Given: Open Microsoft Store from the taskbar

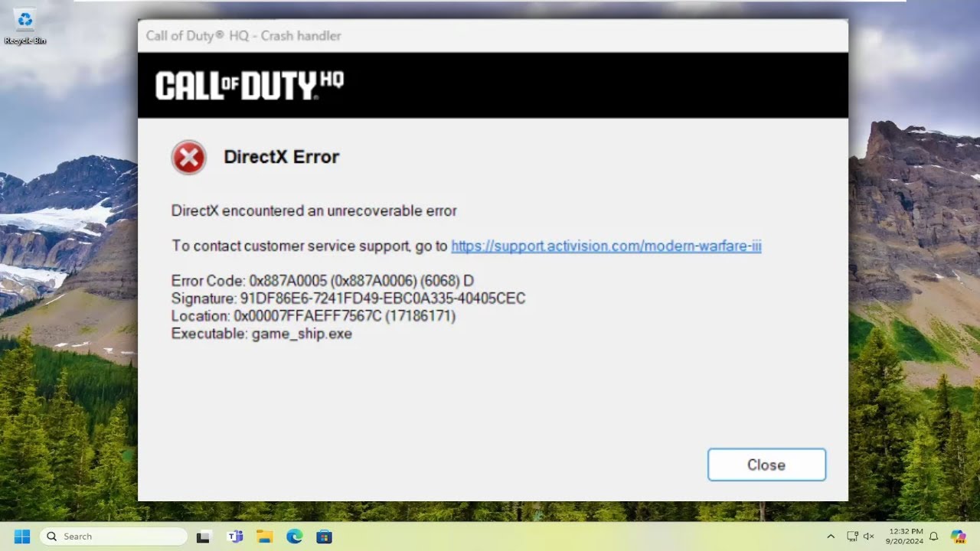Looking at the screenshot, I should tap(325, 536).
